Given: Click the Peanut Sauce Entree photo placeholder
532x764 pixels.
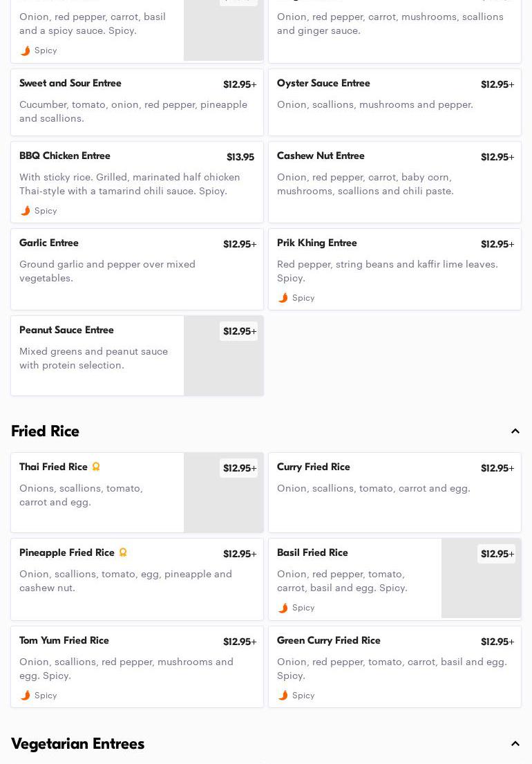Looking at the screenshot, I should point(223,366).
